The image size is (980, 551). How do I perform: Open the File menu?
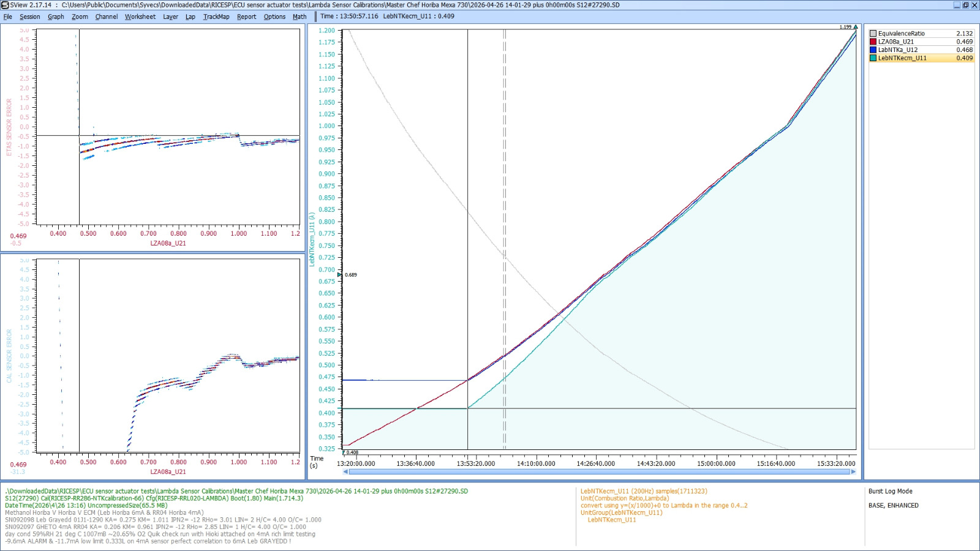(x=8, y=17)
